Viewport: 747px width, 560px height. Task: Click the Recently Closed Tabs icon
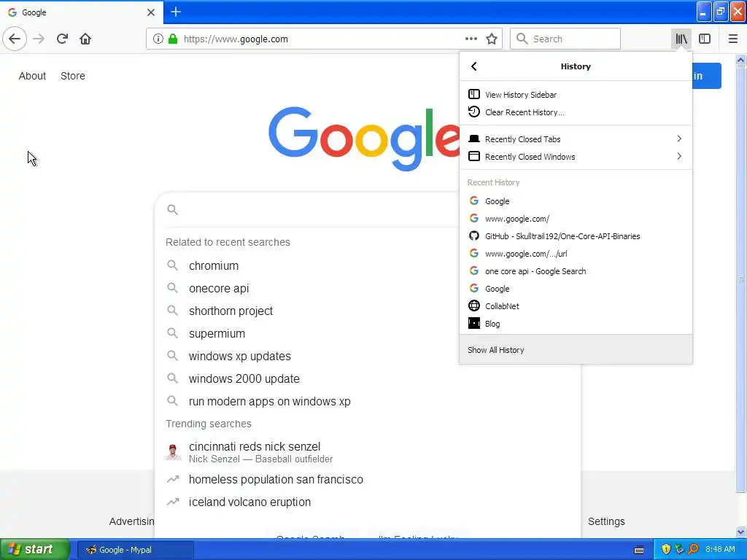coord(474,139)
